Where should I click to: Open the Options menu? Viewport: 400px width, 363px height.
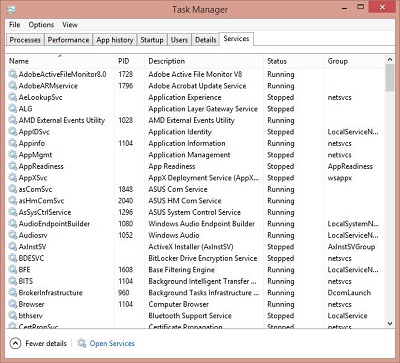coord(41,25)
